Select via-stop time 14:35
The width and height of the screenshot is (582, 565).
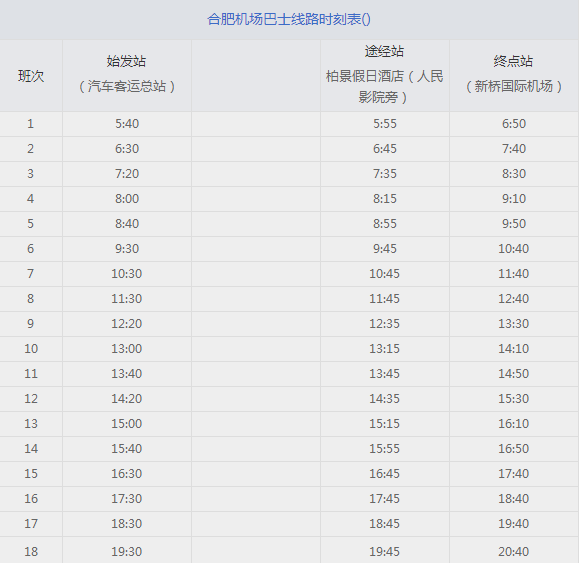(x=384, y=399)
